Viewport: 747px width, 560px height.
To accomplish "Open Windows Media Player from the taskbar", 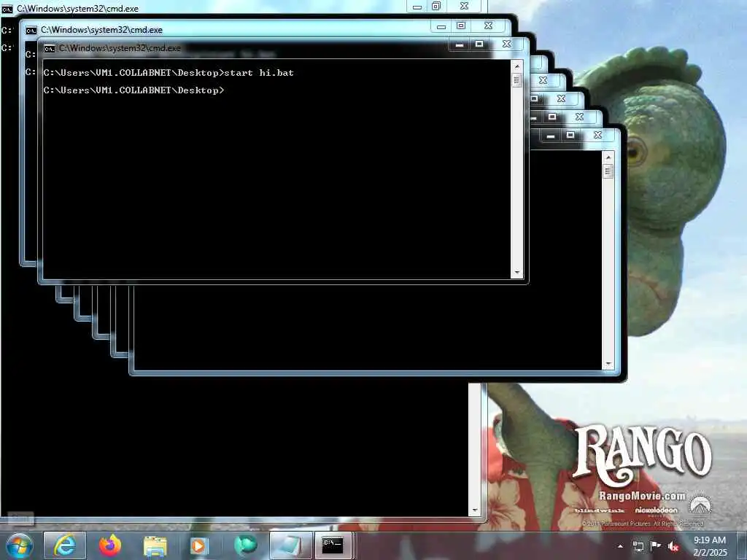I will click(x=199, y=545).
